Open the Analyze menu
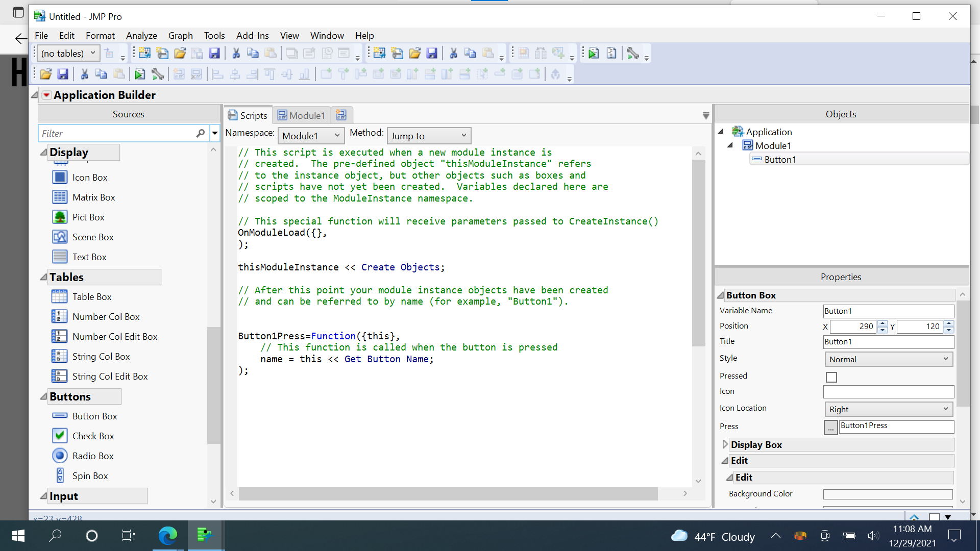980x551 pixels. tap(141, 35)
